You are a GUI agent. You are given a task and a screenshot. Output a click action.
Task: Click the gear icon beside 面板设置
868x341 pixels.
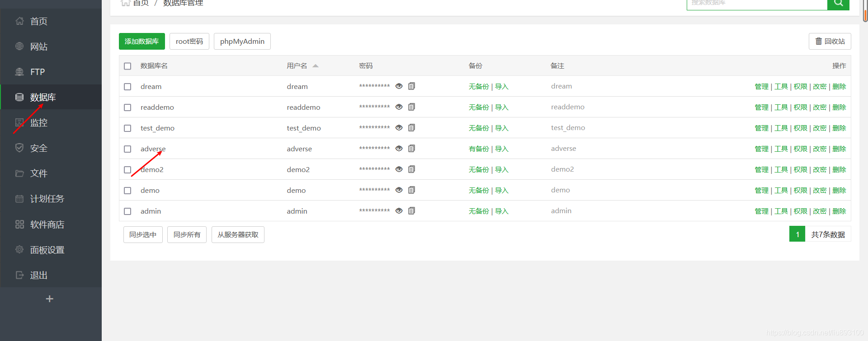coord(19,249)
